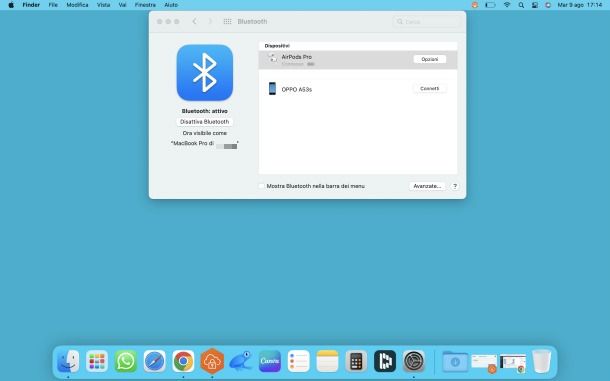This screenshot has height=381, width=610.
Task: Select the OPPO A53s device row
Action: [x=358, y=89]
